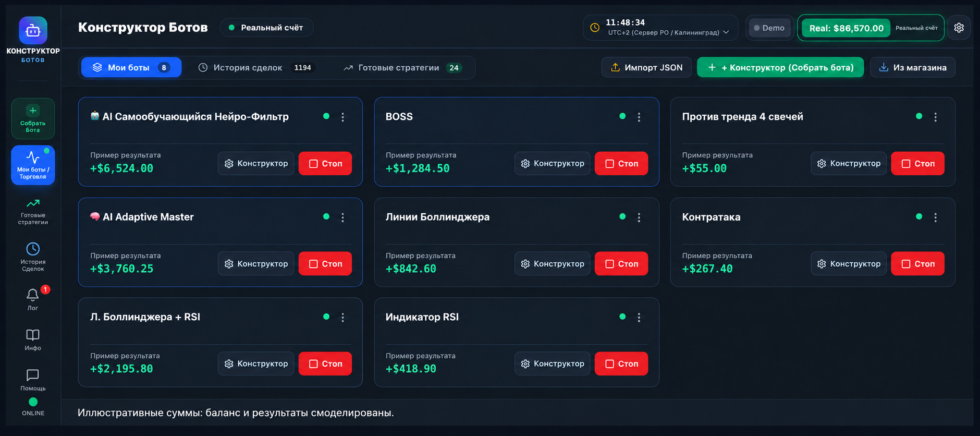
Task: Open three-dot menu for AI Adaptive Master
Action: (x=343, y=217)
